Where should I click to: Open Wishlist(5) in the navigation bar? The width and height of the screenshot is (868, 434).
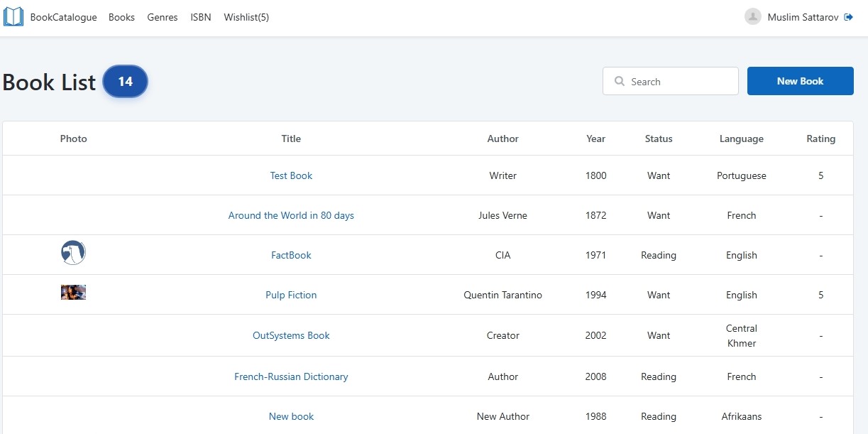coord(246,17)
